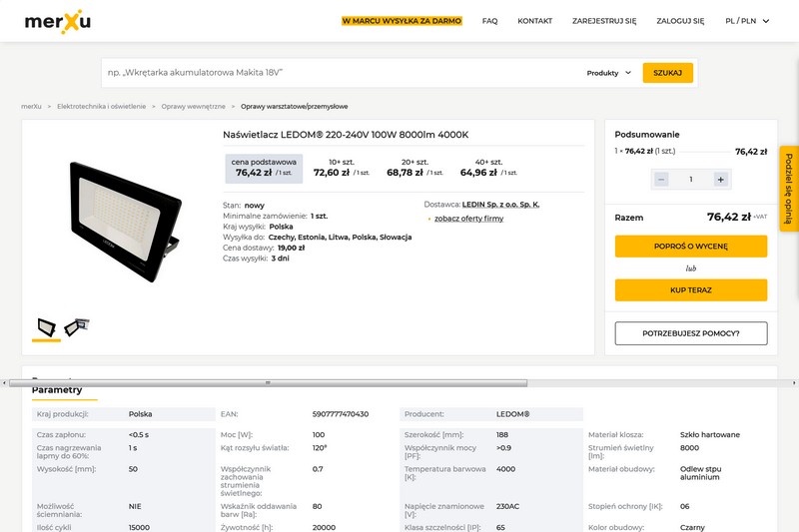Open Oprawy warsztatowe/przemysłowe breadcrumb

coord(294,107)
